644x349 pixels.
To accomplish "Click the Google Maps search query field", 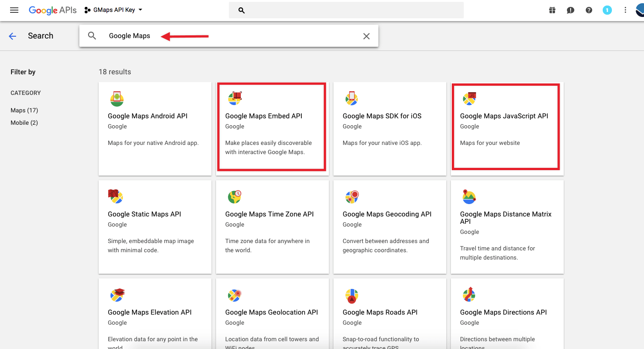I will click(229, 36).
